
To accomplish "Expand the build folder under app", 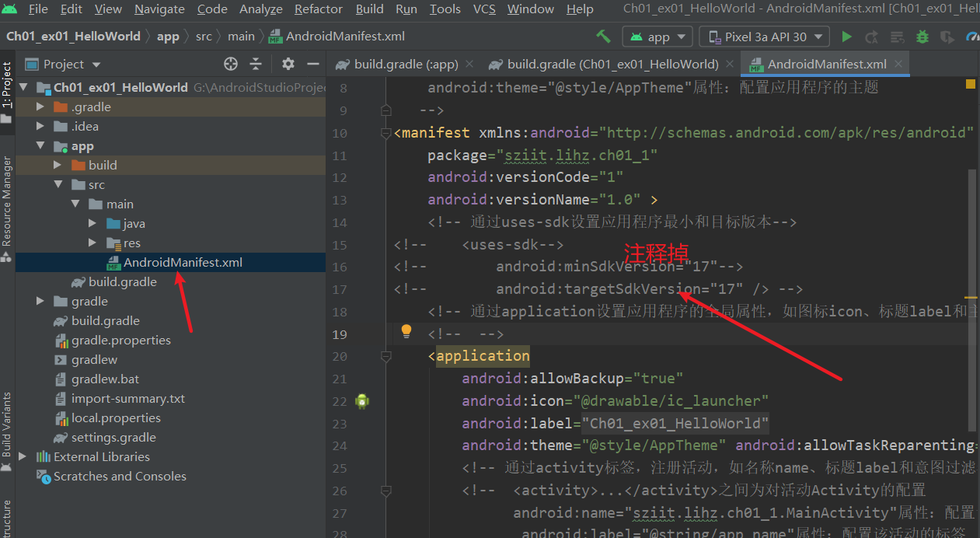I will [x=58, y=165].
